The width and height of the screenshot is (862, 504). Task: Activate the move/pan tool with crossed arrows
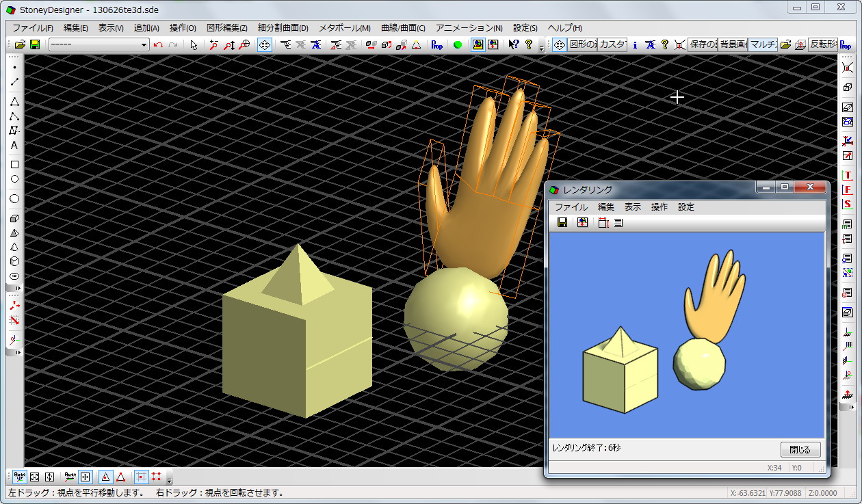coord(264,44)
